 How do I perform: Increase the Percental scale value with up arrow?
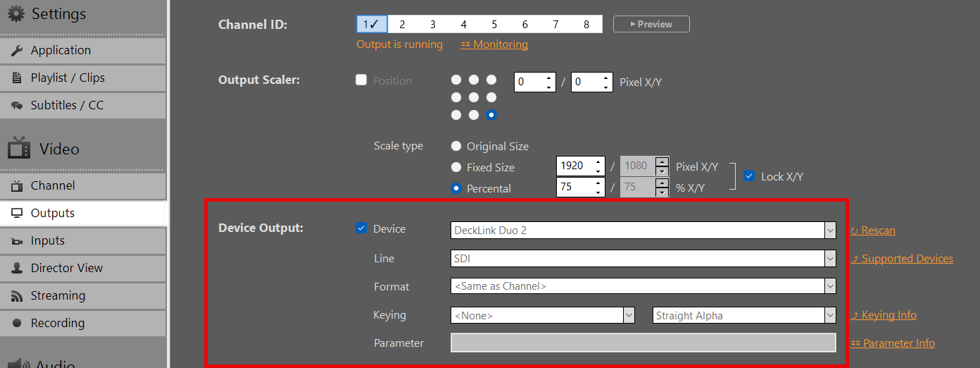[598, 183]
